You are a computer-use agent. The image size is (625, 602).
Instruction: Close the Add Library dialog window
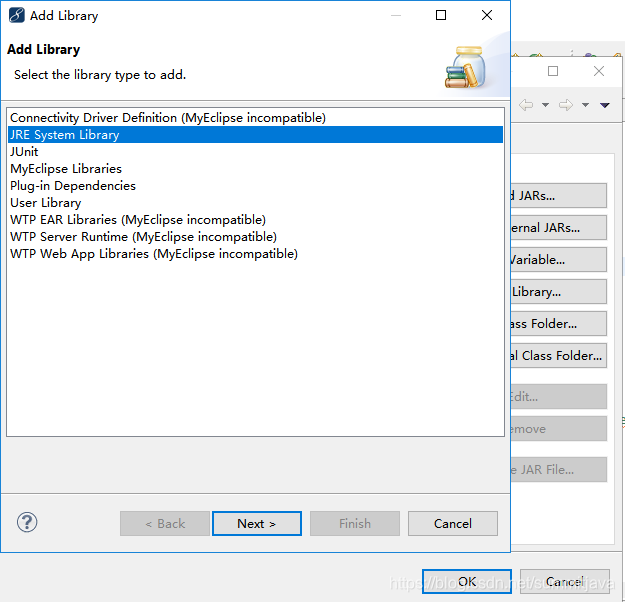tap(487, 15)
